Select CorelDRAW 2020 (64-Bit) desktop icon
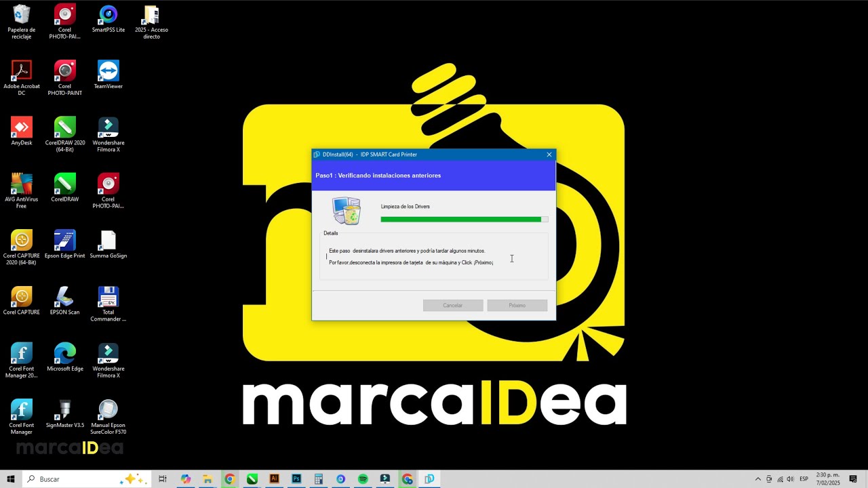Image resolution: width=868 pixels, height=488 pixels. pos(65,134)
